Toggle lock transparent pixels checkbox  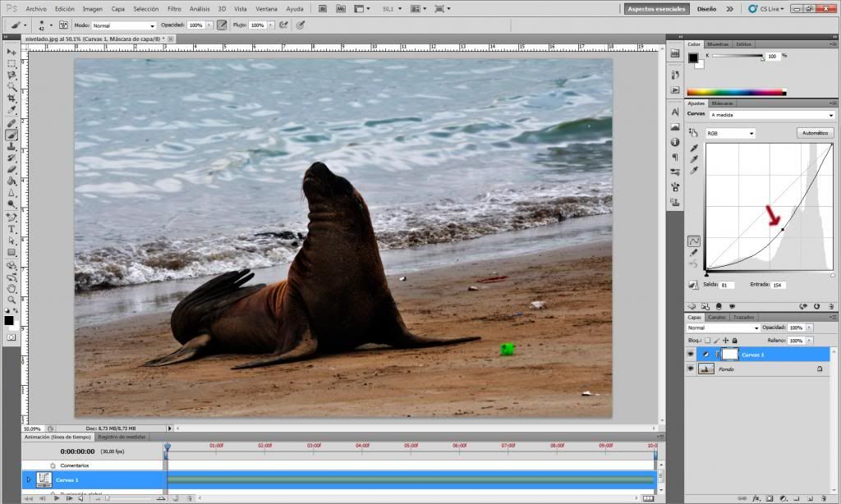tap(707, 341)
